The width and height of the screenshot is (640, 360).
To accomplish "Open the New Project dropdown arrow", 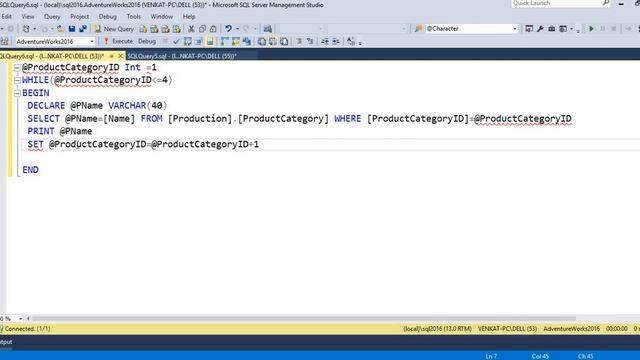I will 34,29.
